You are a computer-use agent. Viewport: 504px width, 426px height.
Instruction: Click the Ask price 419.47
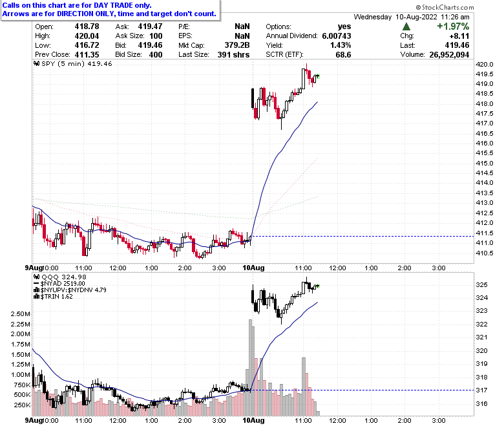[x=150, y=27]
